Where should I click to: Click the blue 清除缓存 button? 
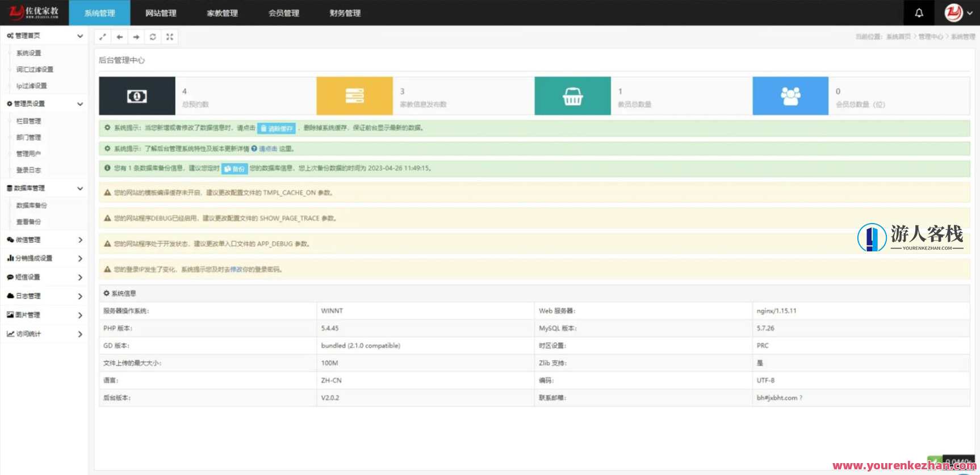(277, 128)
